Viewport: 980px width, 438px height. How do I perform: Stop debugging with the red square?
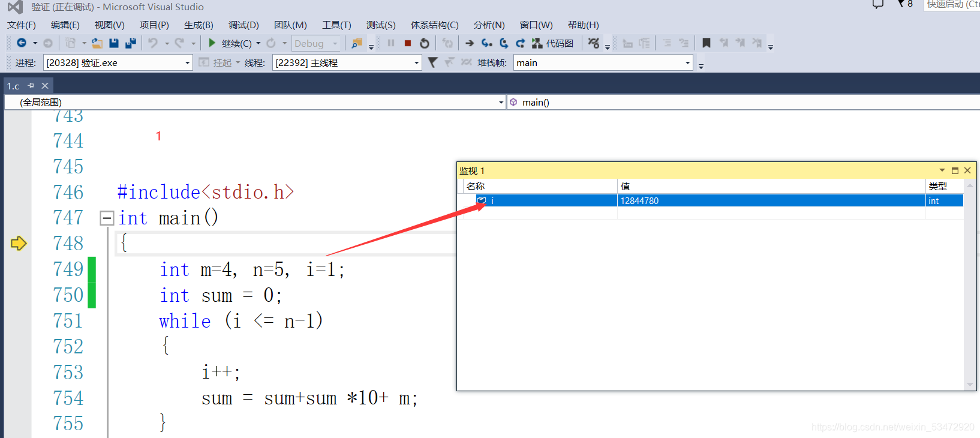click(408, 43)
